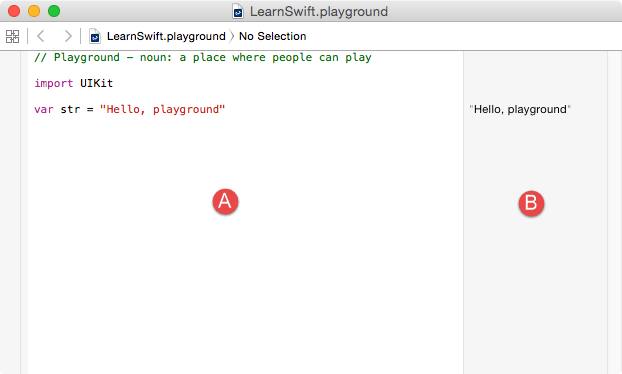Viewport: 622px width, 374px height.
Task: Click the var keyword in code editor
Action: (x=44, y=109)
